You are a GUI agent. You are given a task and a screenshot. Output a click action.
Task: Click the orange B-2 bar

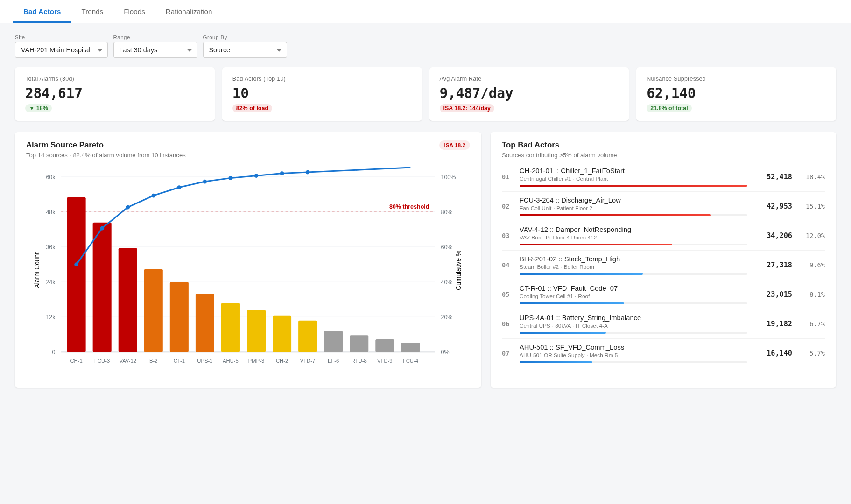point(153,310)
